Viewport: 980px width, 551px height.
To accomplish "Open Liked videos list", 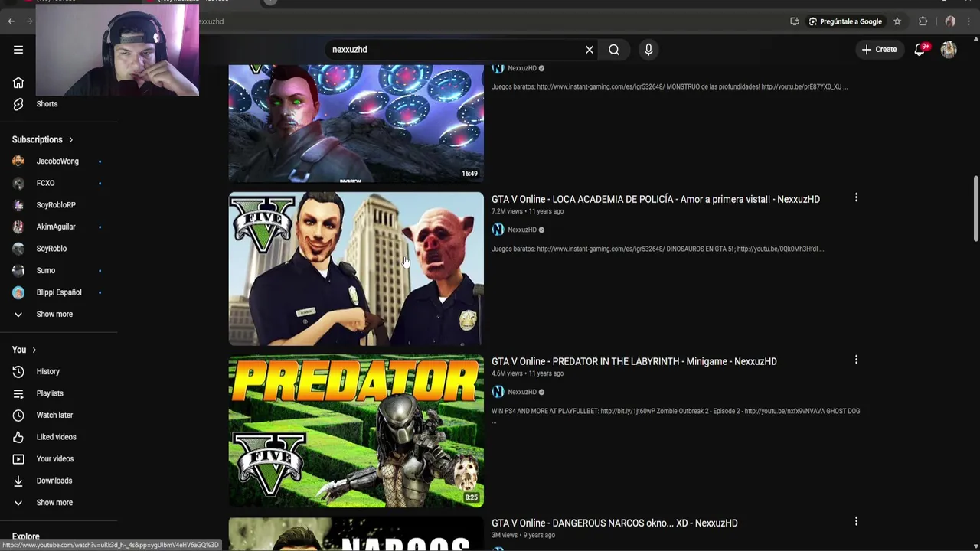I will 57,437.
